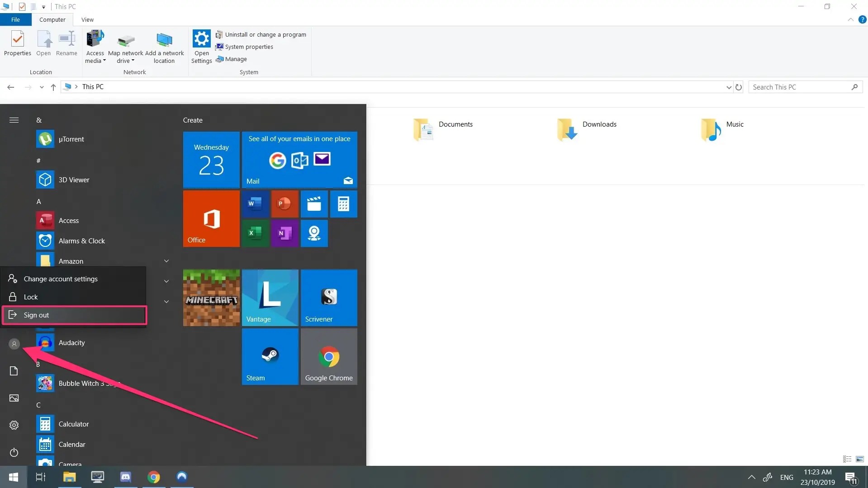Click the Windows Start button
868x488 pixels.
coord(14,477)
